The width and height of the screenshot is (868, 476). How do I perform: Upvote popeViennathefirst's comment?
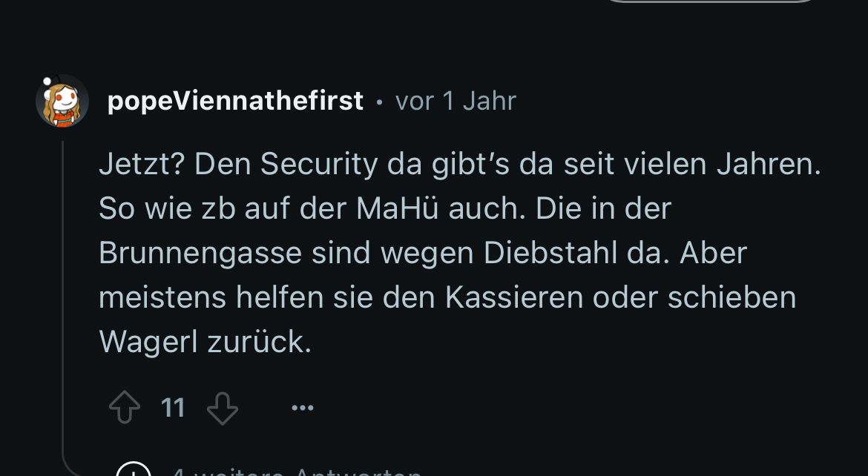125,408
